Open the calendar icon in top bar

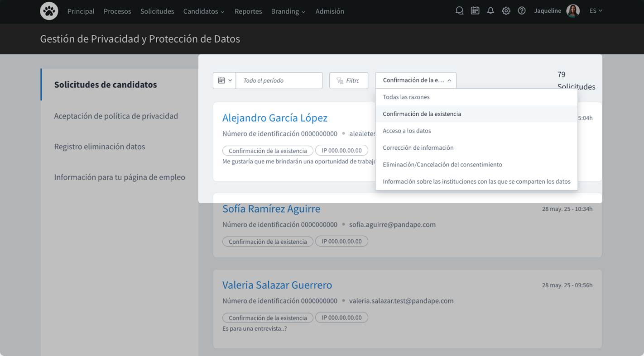click(475, 11)
